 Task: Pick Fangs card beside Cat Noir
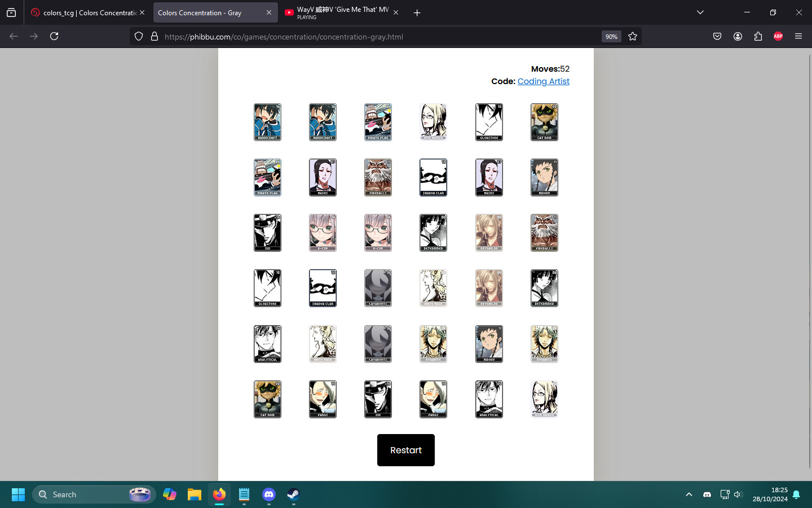pyautogui.click(x=323, y=399)
